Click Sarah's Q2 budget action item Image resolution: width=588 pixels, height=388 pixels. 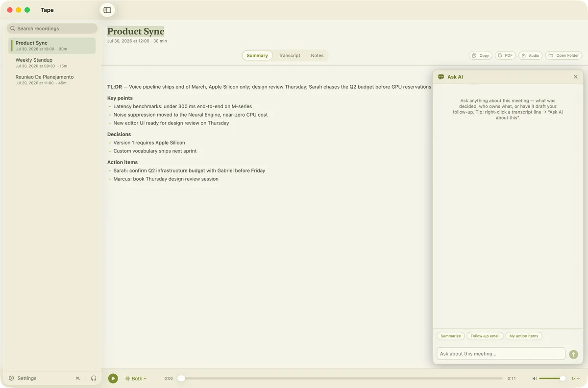tap(189, 170)
